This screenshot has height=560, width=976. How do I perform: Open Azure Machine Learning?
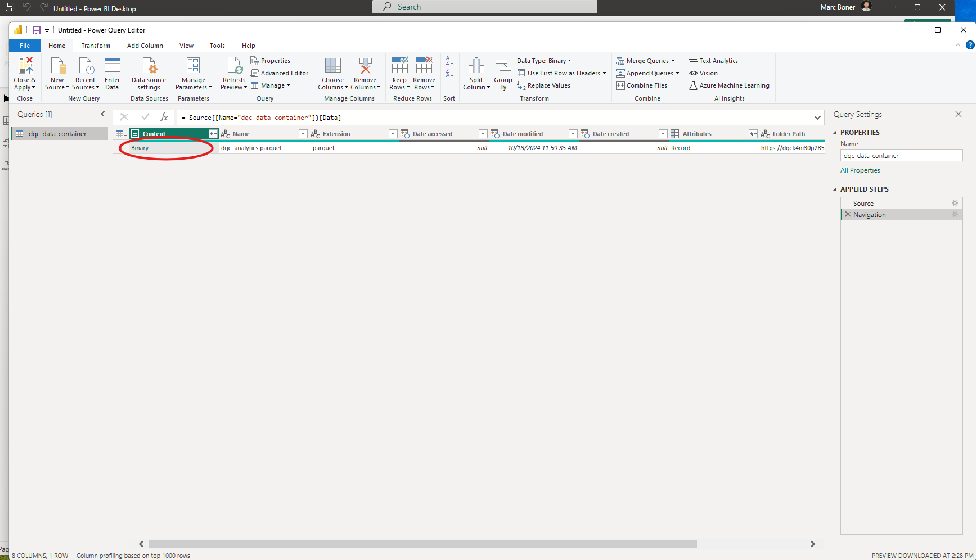pyautogui.click(x=730, y=85)
